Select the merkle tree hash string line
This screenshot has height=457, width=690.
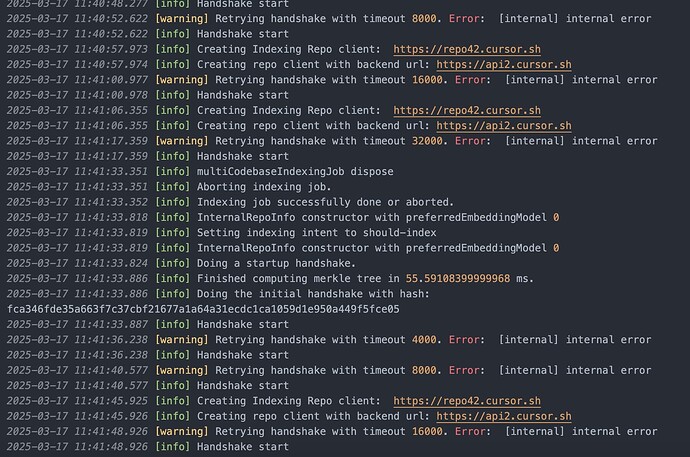(203, 309)
